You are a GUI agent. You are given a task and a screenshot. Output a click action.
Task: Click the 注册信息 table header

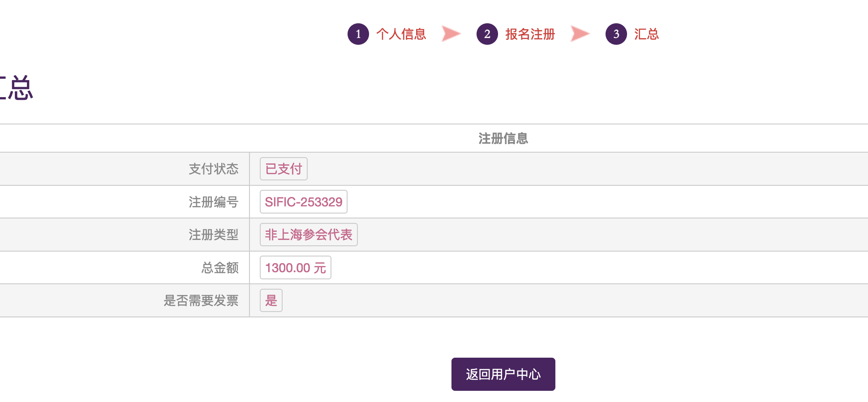click(x=503, y=138)
